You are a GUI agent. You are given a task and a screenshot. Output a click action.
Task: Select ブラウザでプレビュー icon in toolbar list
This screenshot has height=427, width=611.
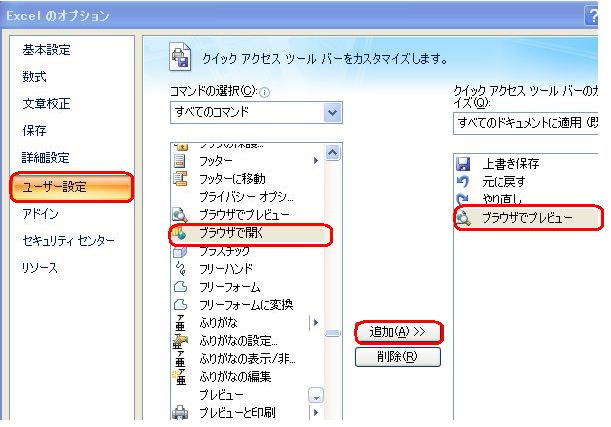click(463, 218)
